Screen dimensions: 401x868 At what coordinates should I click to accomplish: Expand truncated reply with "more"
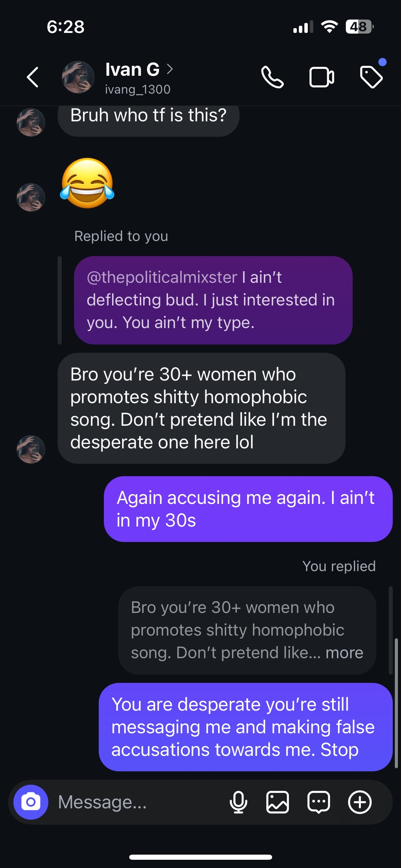point(344,653)
